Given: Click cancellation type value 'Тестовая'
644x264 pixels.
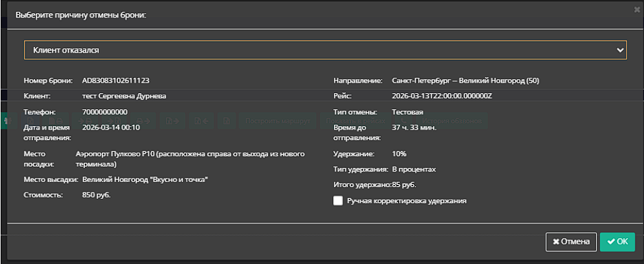Looking at the screenshot, I should coord(408,112).
